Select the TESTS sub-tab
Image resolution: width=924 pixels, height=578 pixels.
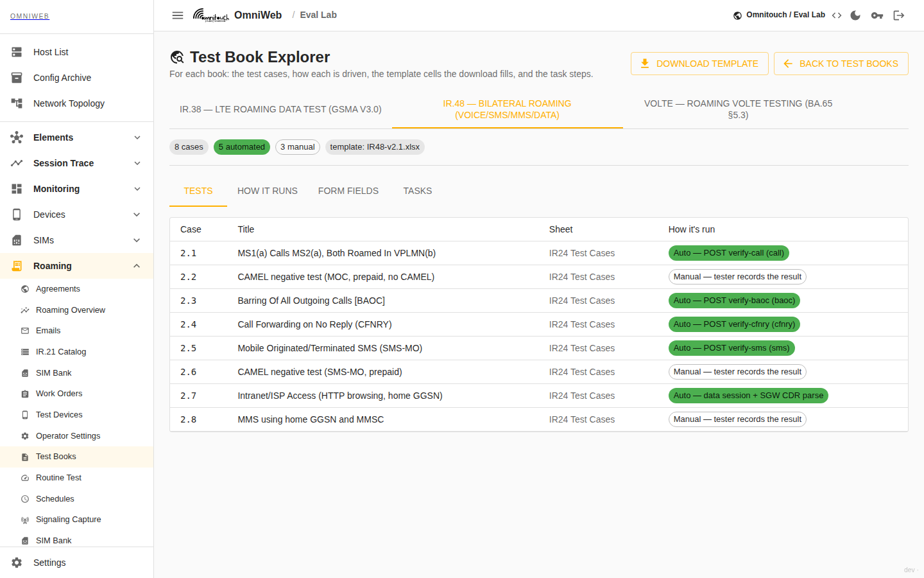point(198,191)
